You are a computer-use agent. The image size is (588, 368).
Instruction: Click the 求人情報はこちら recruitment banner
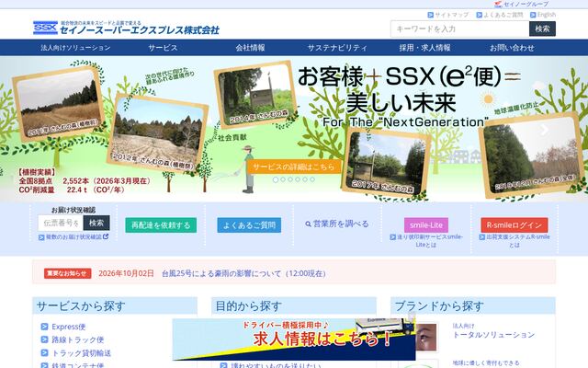click(x=294, y=339)
